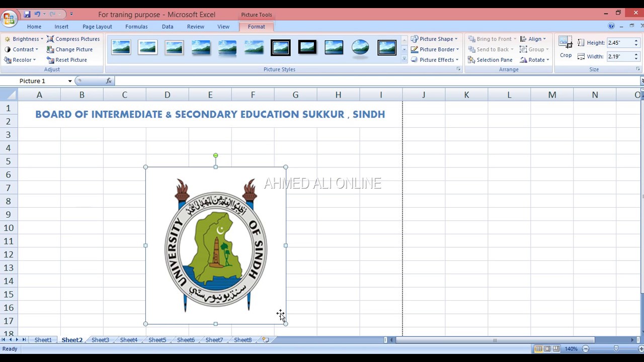Open the Size dialog launcher
This screenshot has width=644, height=362.
tap(638, 69)
